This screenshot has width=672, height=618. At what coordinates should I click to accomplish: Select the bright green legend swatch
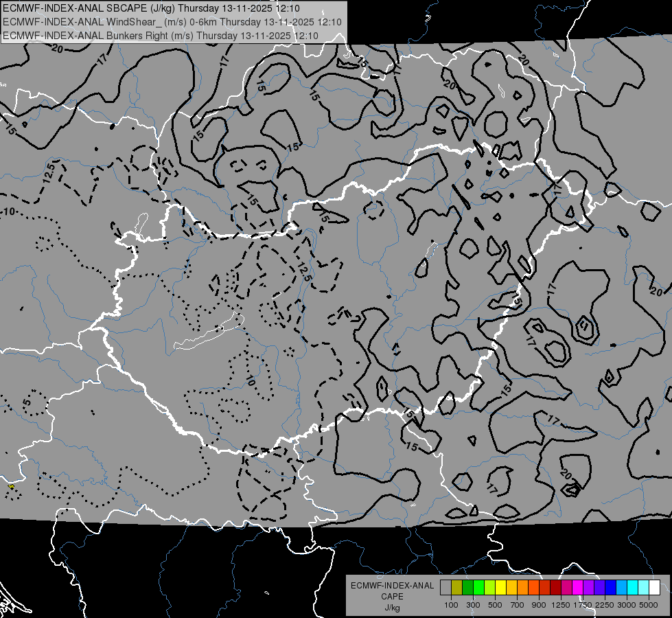(478, 587)
